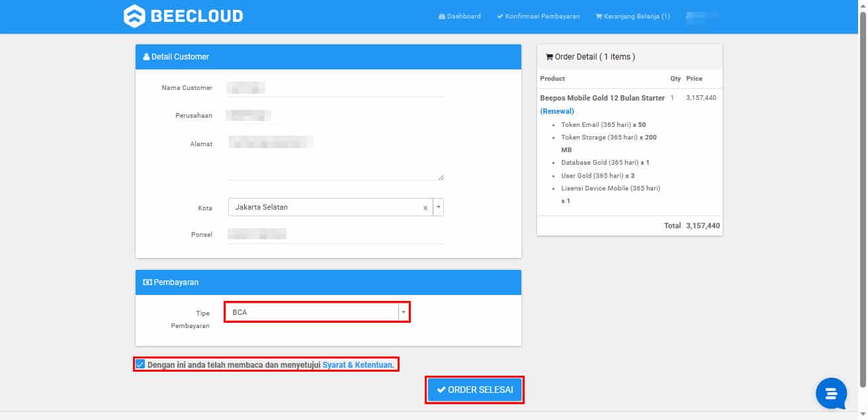This screenshot has width=868, height=420.
Task: Expand the Kota dropdown arrow
Action: click(438, 208)
